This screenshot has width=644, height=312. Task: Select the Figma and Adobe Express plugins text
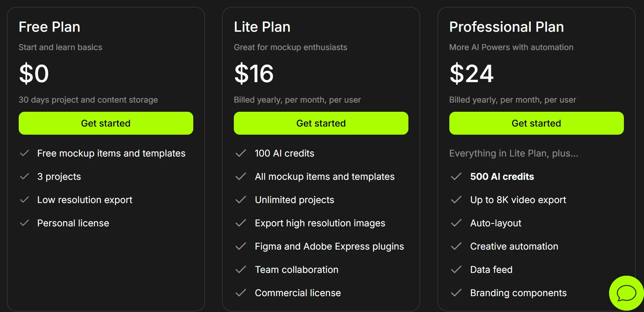click(329, 246)
